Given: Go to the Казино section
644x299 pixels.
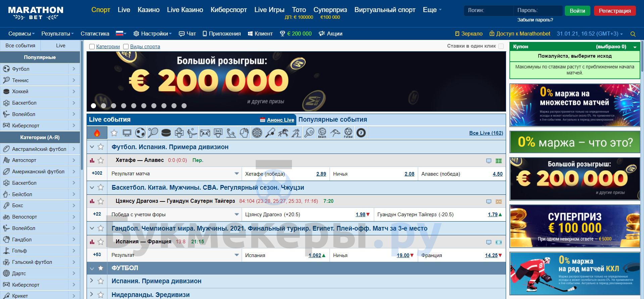Looking at the screenshot, I should (x=149, y=10).
